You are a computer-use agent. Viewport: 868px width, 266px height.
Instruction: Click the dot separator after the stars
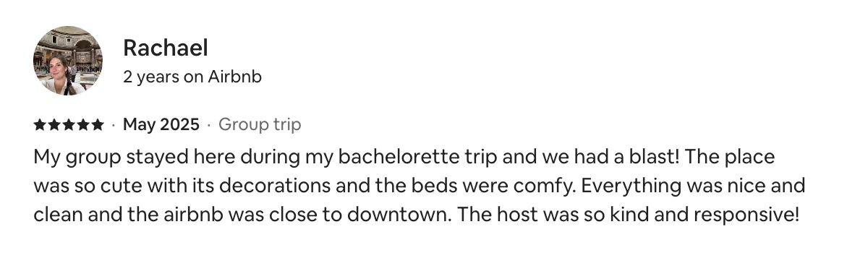click(x=114, y=126)
